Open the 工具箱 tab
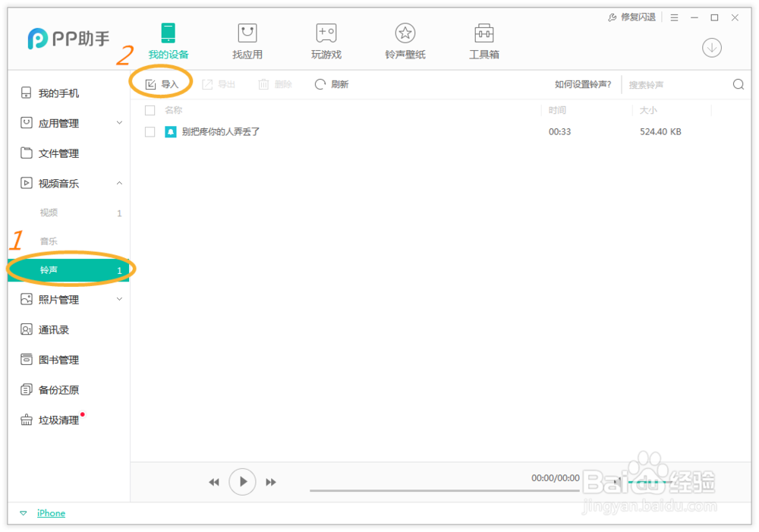 [x=483, y=41]
